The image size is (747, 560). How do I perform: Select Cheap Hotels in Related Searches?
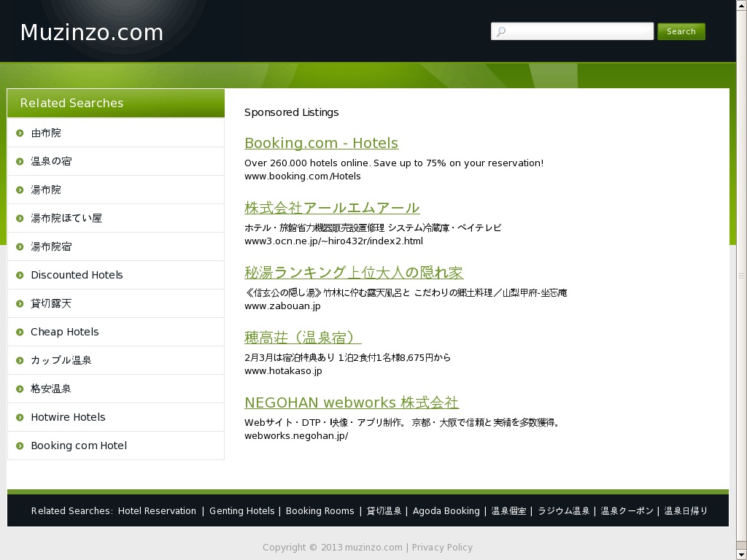65,332
